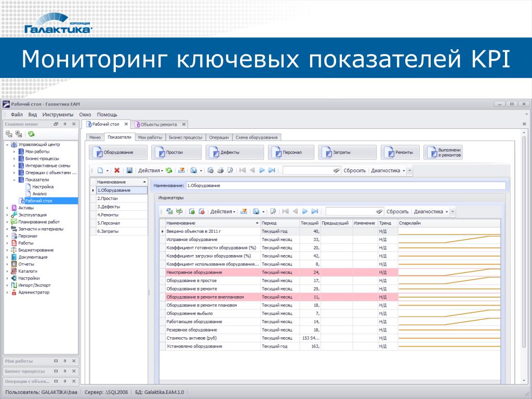
Task: Click the Простои indicator button
Action: click(177, 152)
